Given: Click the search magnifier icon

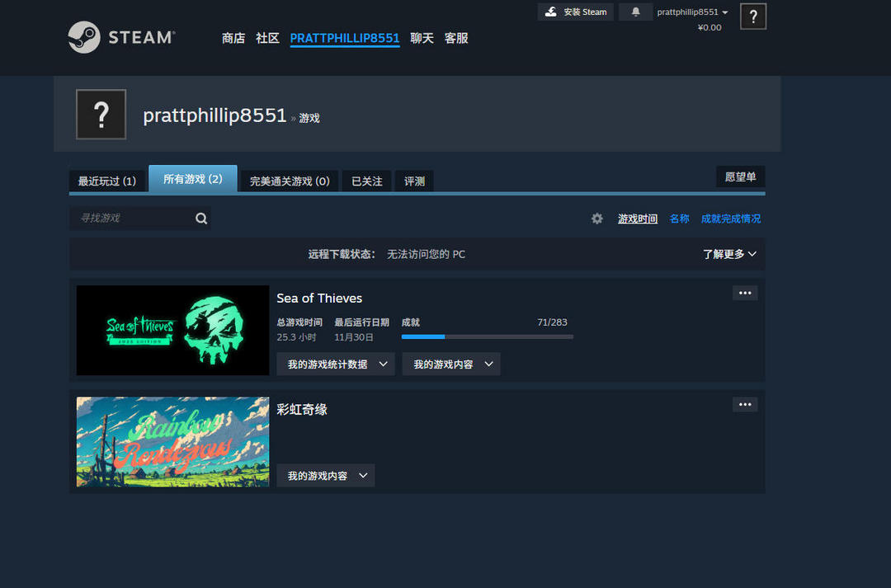Looking at the screenshot, I should (201, 219).
